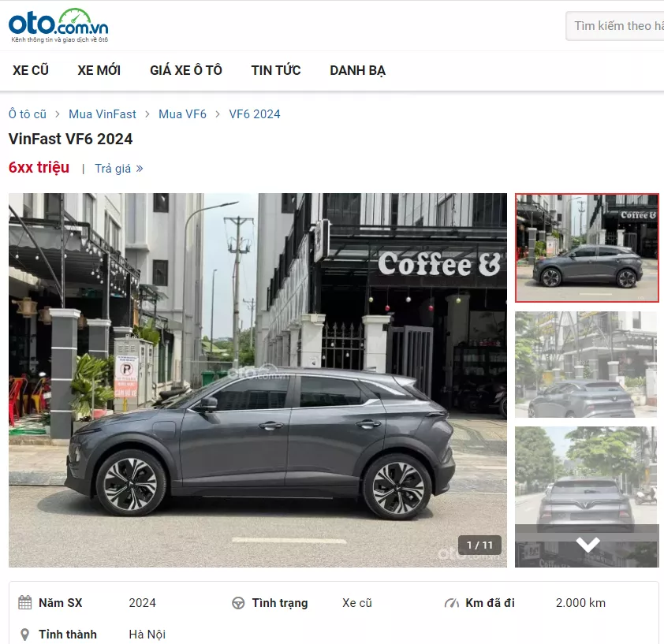
Task: Open the TIN TỨC menu item
Action: 276,70
